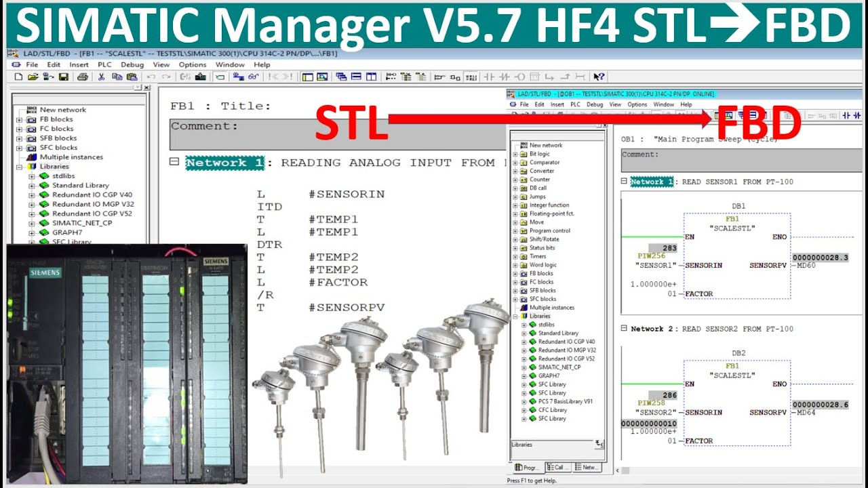This screenshot has height=488, width=868.
Task: Open File menu in FB1 window
Action: click(x=32, y=65)
